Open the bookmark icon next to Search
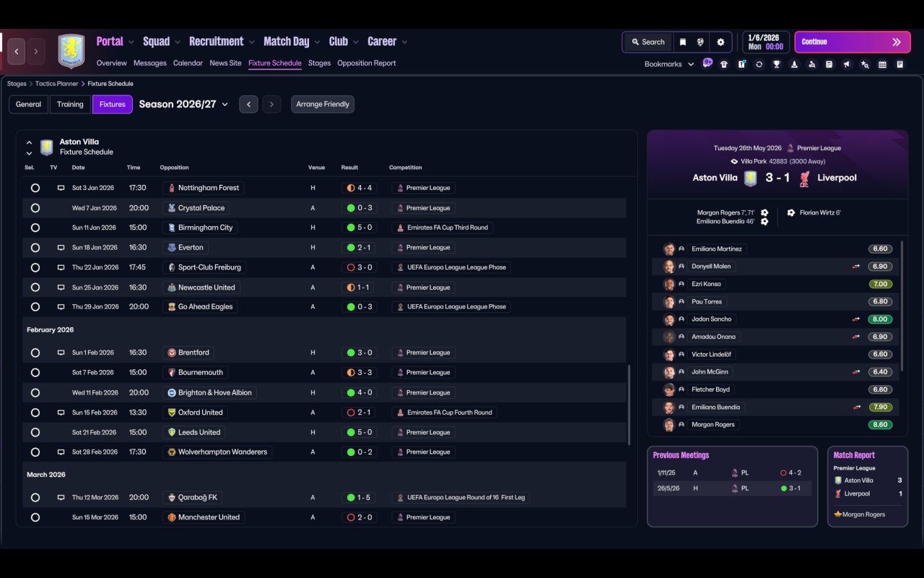The image size is (924, 578). click(x=682, y=42)
